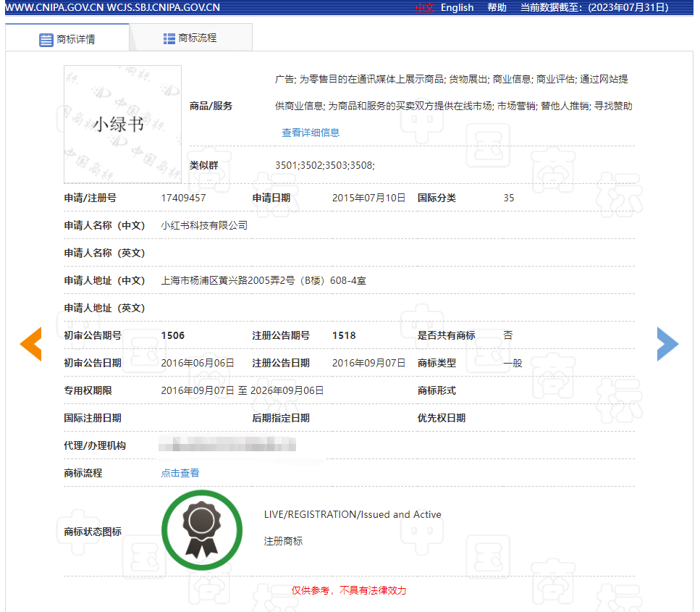Image resolution: width=700 pixels, height=612 pixels.
Task: Select the LIVE/REGISTRATION/Issued and Active status text
Action: click(353, 515)
